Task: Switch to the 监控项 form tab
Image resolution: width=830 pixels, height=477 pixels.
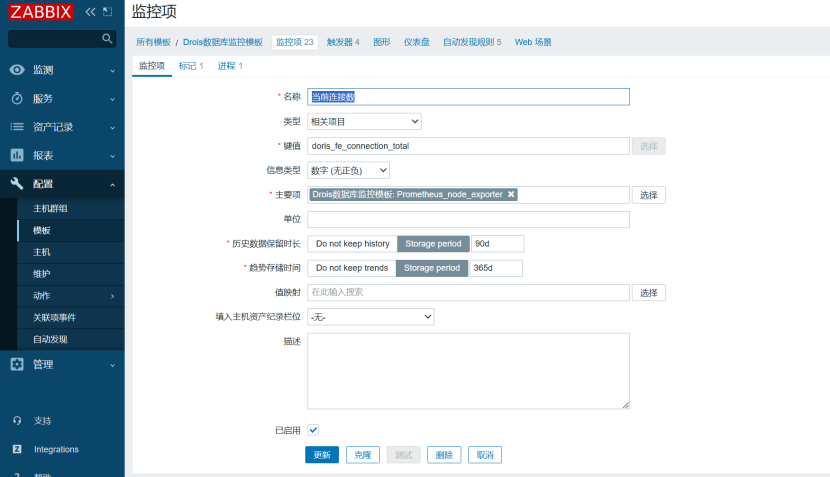Action: click(152, 66)
